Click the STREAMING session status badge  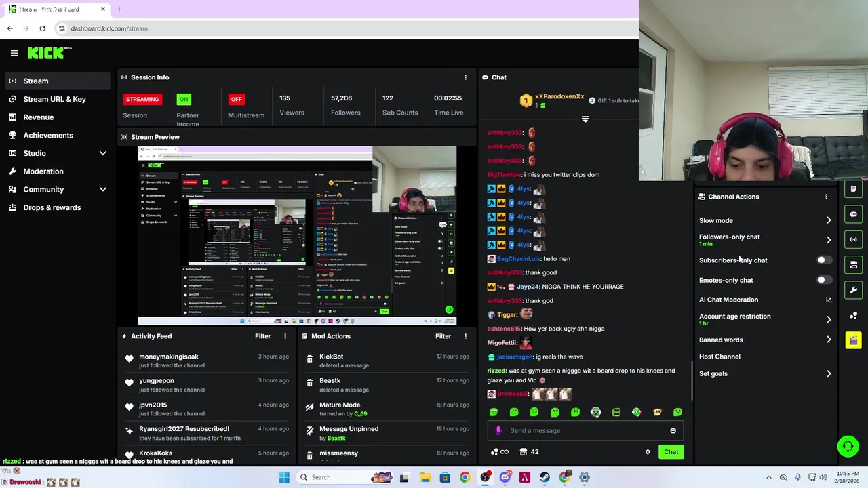click(142, 99)
